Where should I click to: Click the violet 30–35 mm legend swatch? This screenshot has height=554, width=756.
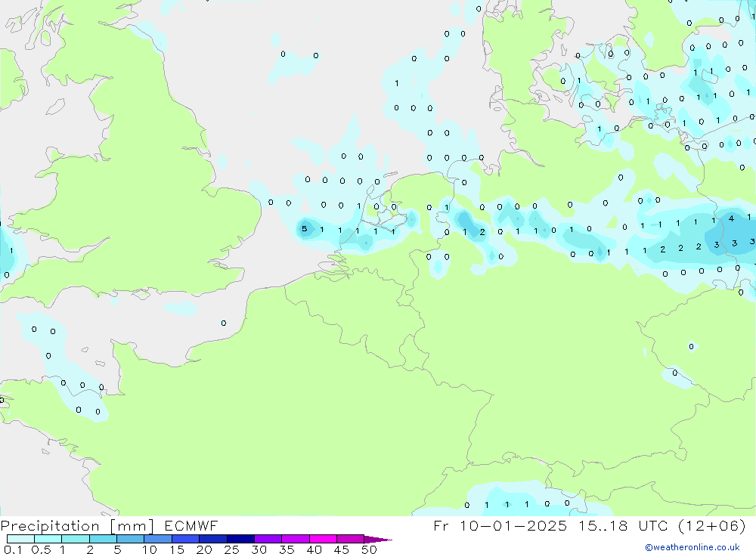pos(268,539)
